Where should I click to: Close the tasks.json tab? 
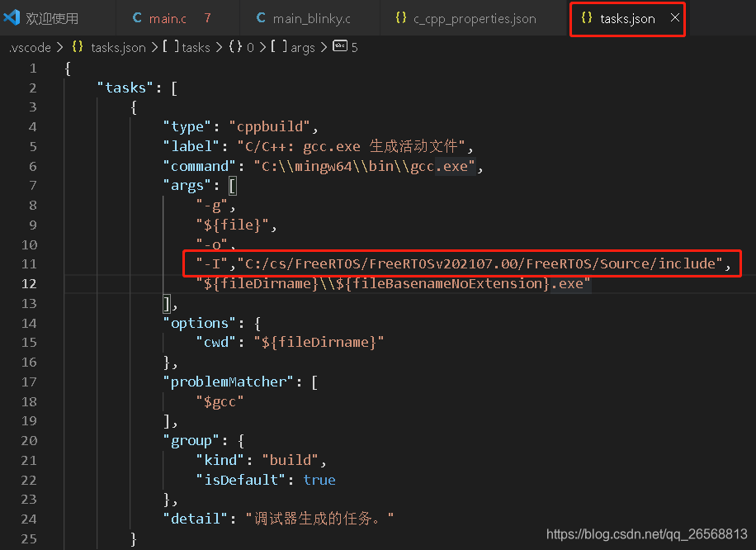pos(674,19)
